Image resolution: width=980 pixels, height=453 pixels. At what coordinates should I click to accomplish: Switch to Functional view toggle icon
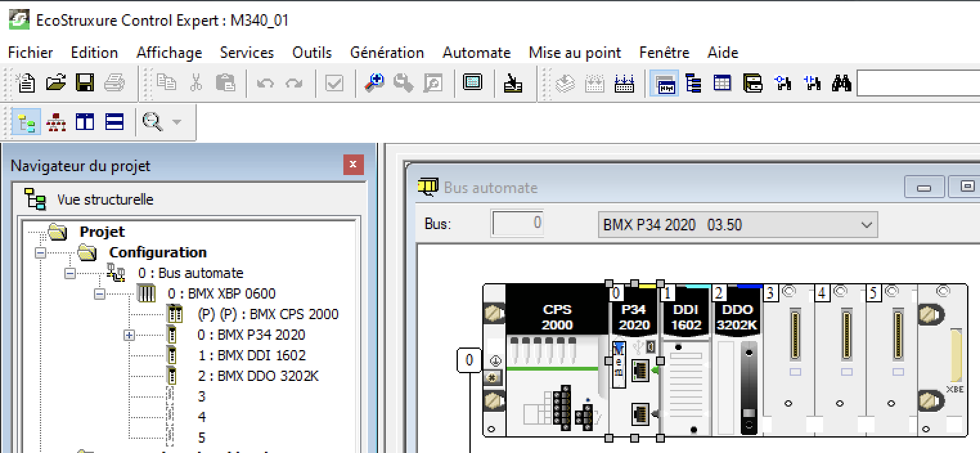[x=56, y=122]
